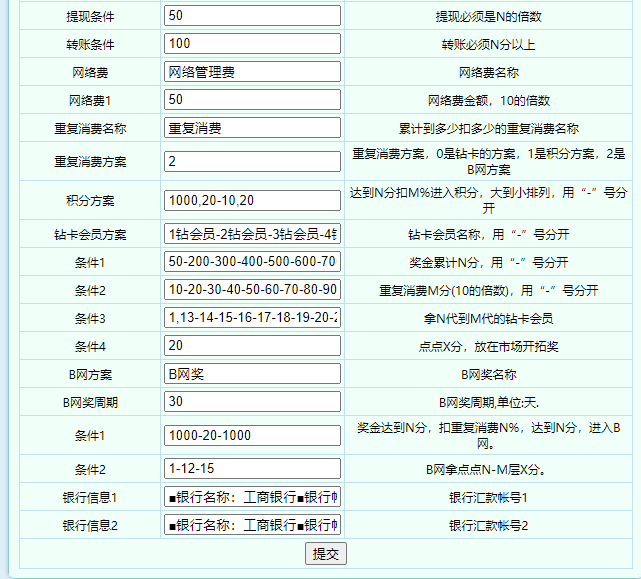Screen dimensions: 641x579
Task: Focus the 积分方案 input box
Action: [252, 200]
